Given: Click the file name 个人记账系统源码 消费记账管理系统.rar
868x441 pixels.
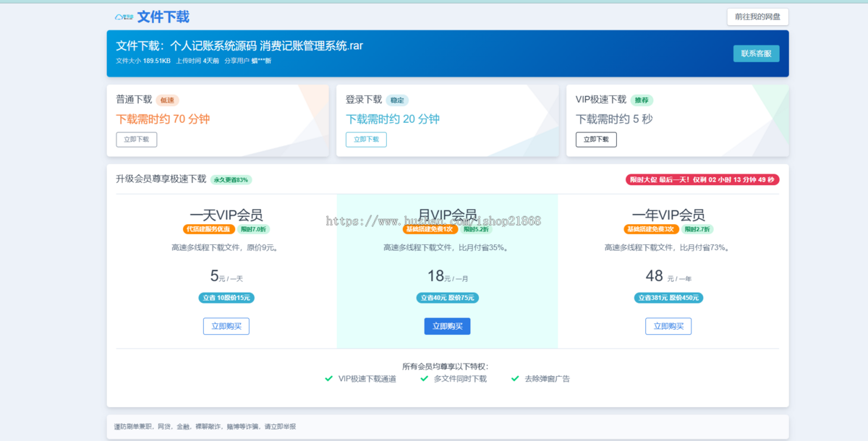Looking at the screenshot, I should click(x=266, y=46).
